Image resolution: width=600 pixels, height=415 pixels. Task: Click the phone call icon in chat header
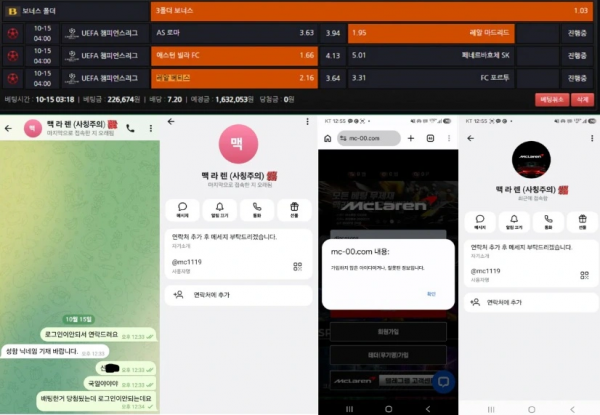[x=130, y=129]
